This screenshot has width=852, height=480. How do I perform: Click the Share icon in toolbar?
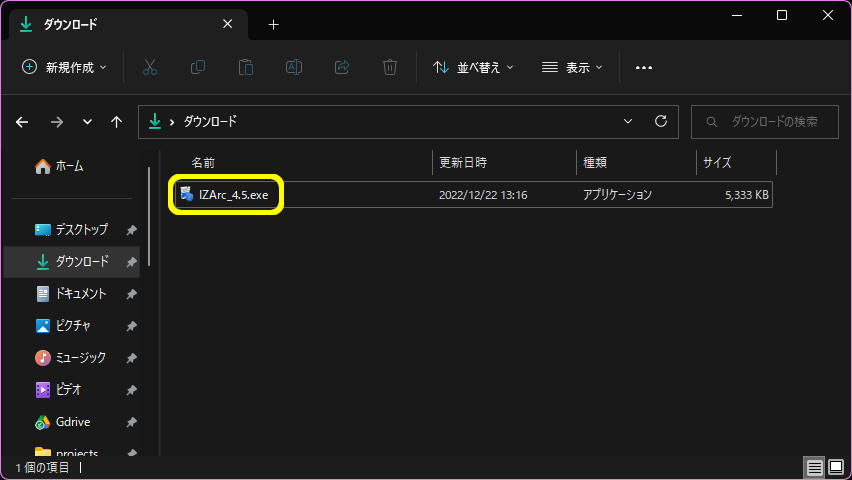coord(342,67)
